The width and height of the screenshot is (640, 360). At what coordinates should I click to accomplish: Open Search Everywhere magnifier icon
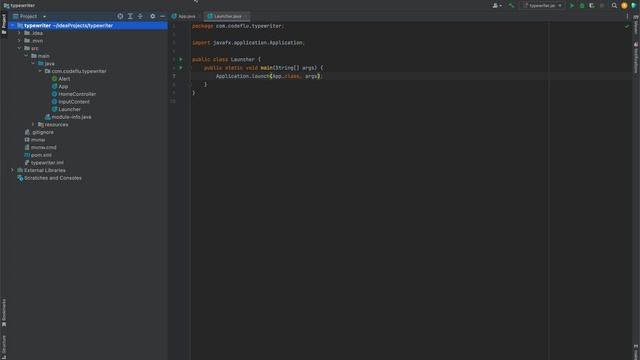[x=614, y=6]
